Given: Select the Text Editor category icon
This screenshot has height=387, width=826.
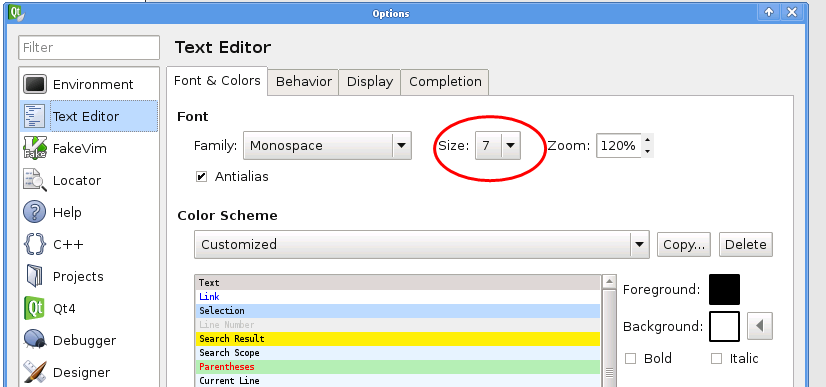Looking at the screenshot, I should (35, 116).
